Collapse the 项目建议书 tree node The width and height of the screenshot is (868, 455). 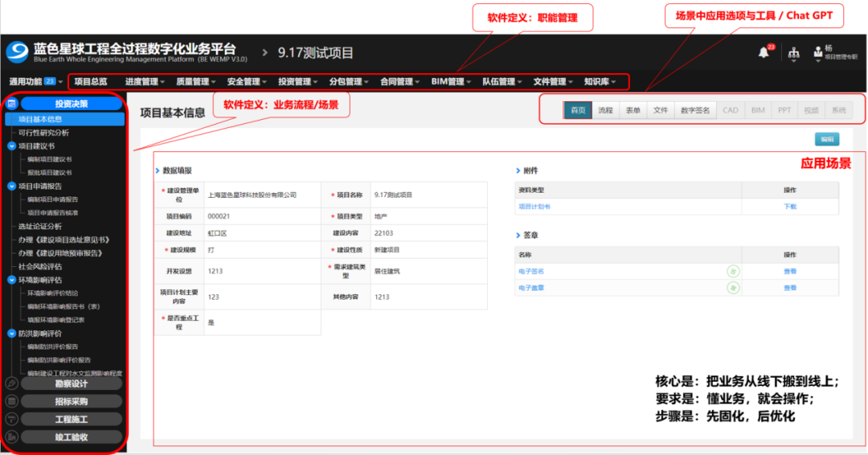11,146
